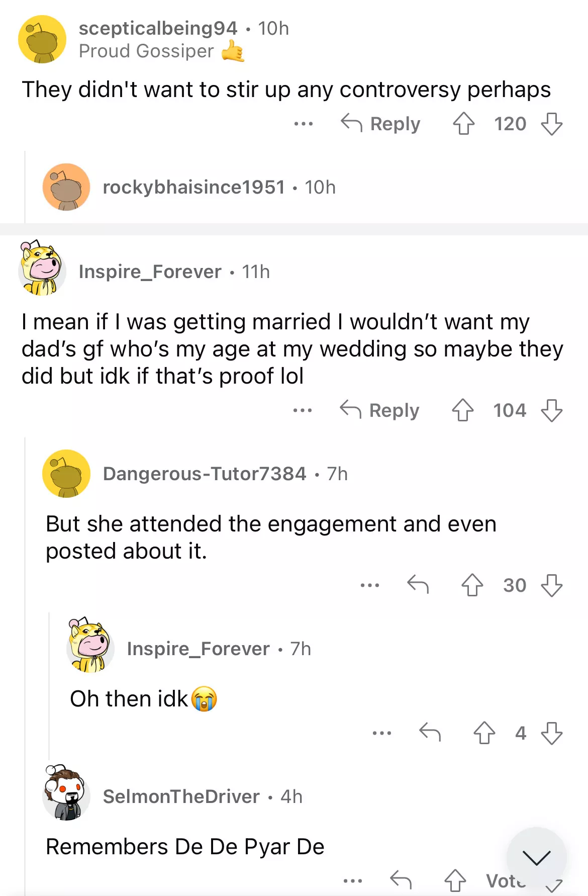Reply to scepticalbeing94's comment
The image size is (588, 896).
coord(380,124)
